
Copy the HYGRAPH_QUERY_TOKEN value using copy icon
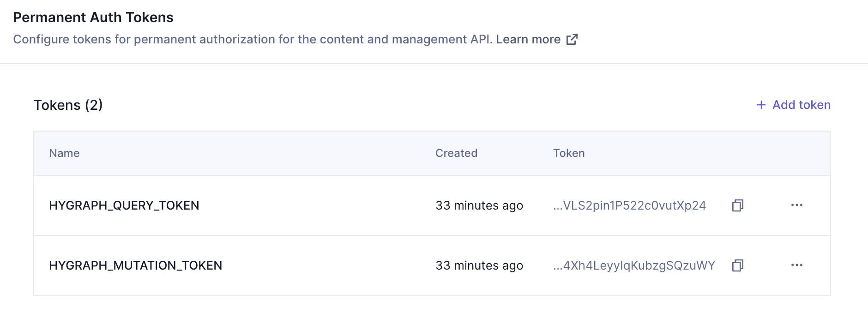click(737, 205)
